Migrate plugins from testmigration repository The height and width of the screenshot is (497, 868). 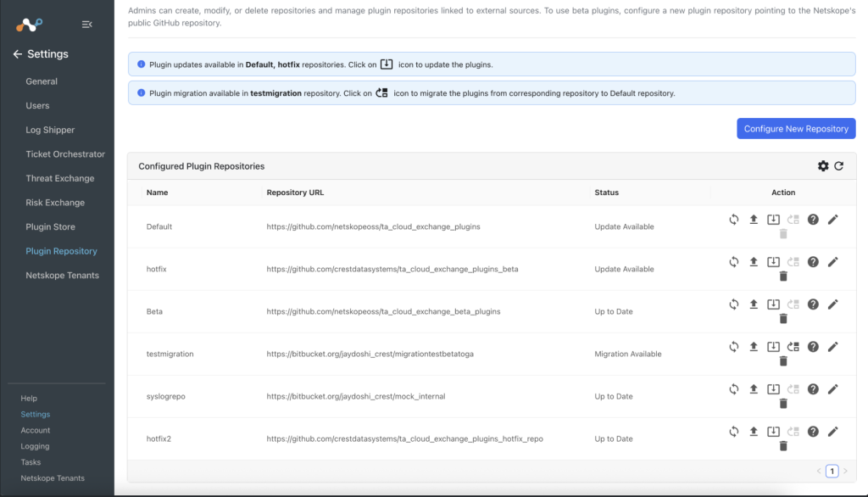click(x=793, y=347)
